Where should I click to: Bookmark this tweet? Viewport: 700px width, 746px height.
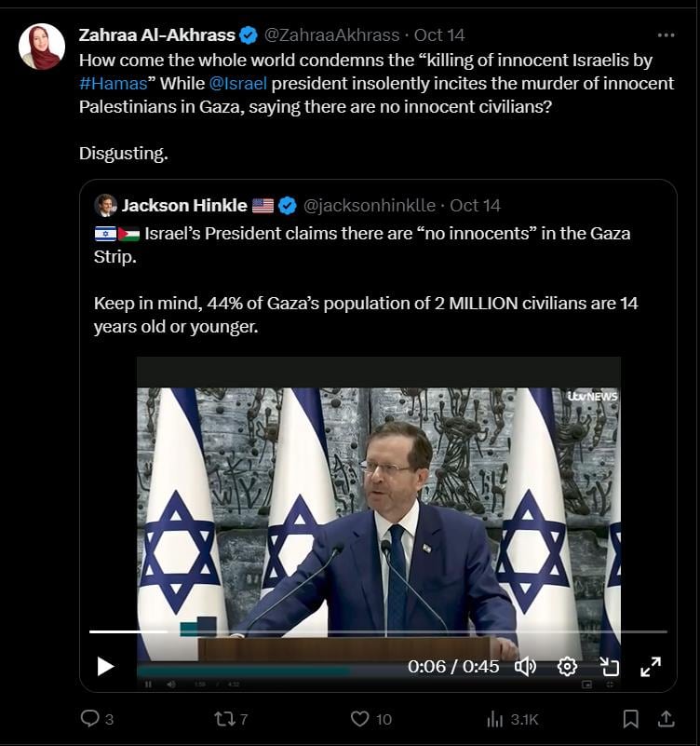pyautogui.click(x=631, y=718)
